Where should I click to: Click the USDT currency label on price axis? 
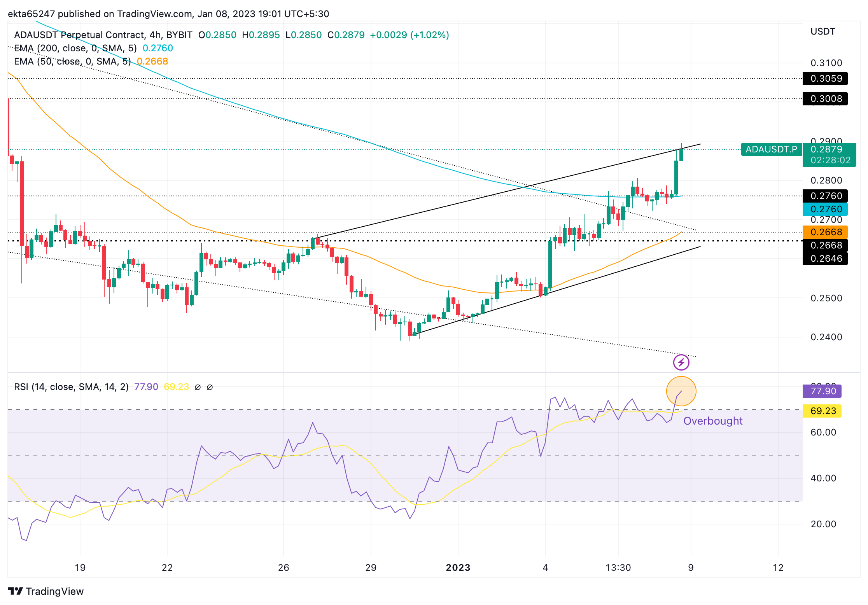click(822, 31)
